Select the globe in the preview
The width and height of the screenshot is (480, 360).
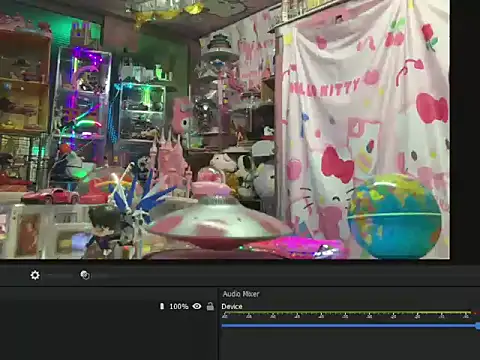click(x=394, y=217)
